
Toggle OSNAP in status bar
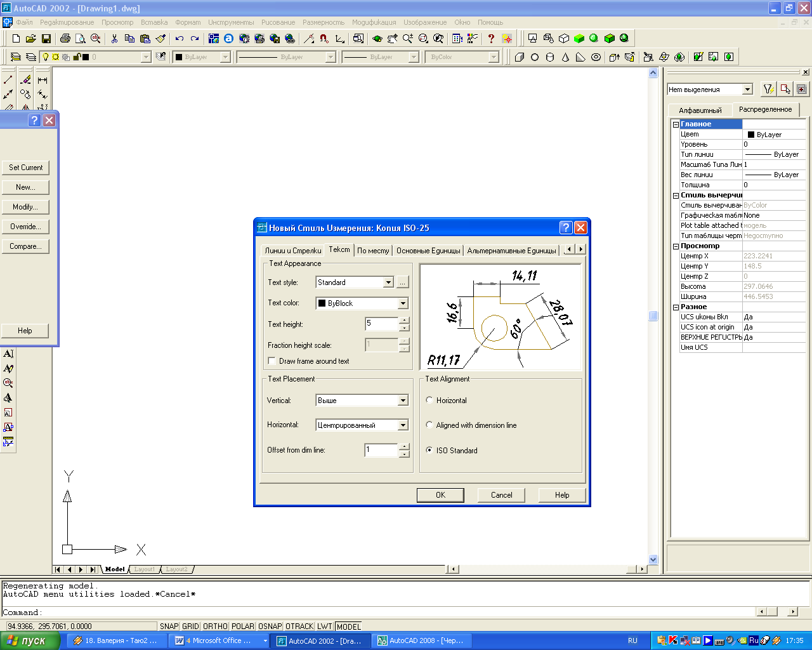tap(270, 627)
